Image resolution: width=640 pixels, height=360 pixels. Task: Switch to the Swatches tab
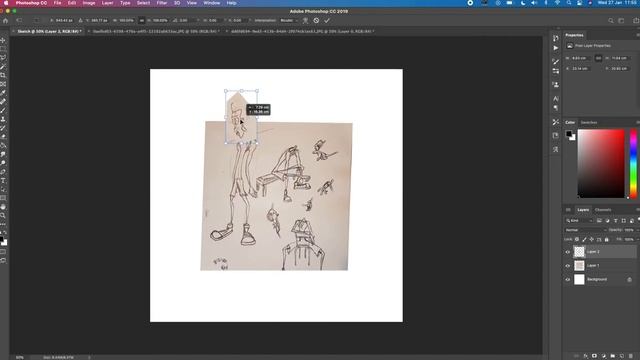589,122
